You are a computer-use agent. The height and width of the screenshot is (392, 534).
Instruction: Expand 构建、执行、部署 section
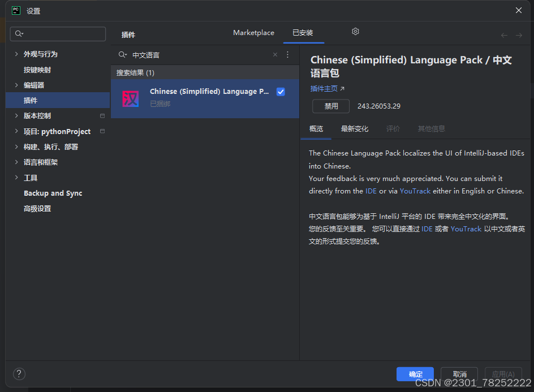click(x=16, y=147)
